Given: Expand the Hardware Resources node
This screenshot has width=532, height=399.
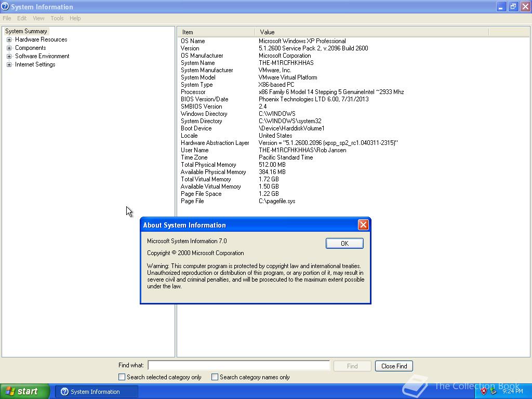Looking at the screenshot, I should pos(9,39).
